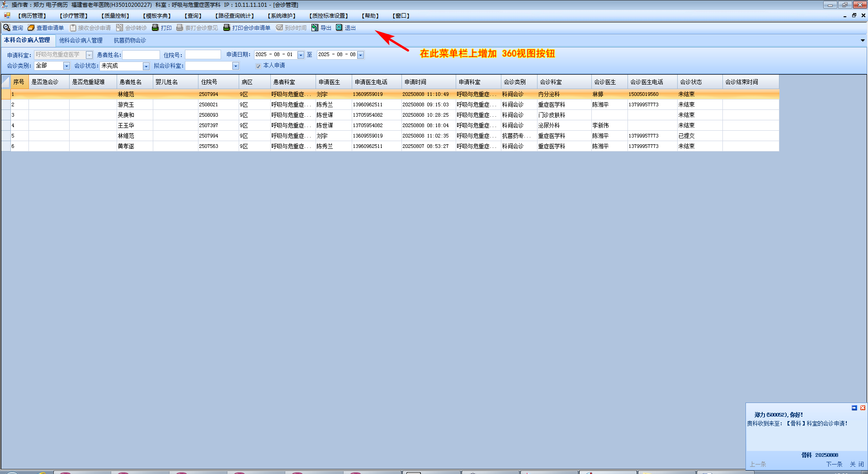
Task: Click the 退出 exit toolbar button
Action: point(346,28)
